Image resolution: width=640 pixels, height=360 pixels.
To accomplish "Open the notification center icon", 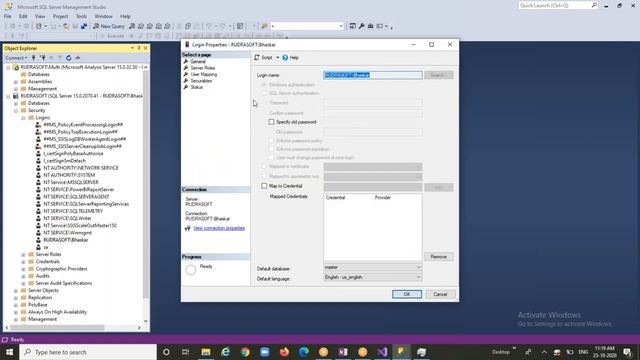I will [x=627, y=352].
